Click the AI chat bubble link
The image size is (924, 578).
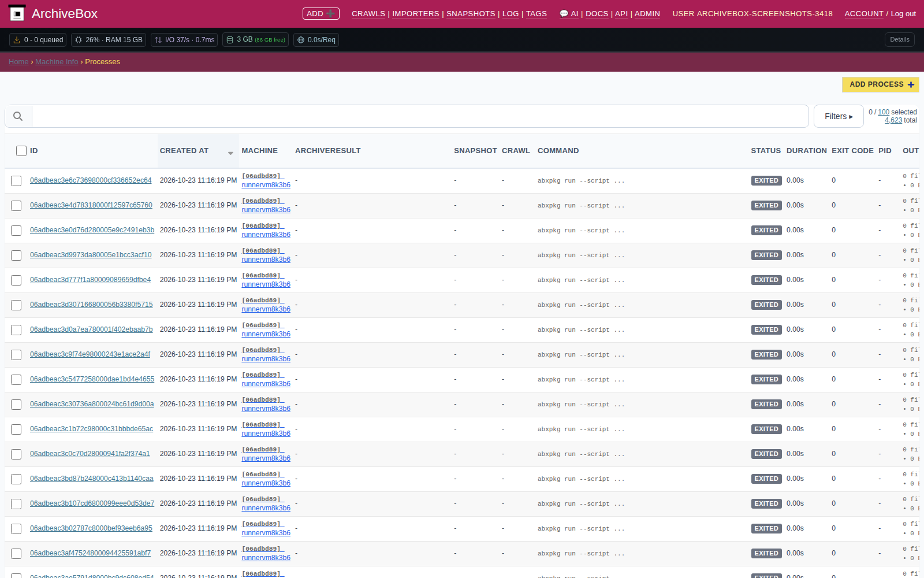pos(569,14)
